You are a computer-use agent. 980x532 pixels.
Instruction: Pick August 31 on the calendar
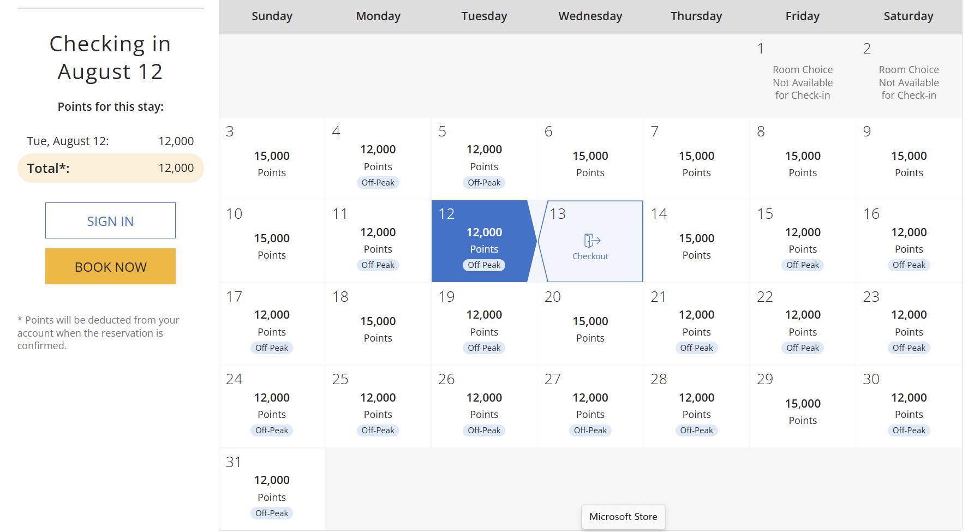[x=272, y=489]
